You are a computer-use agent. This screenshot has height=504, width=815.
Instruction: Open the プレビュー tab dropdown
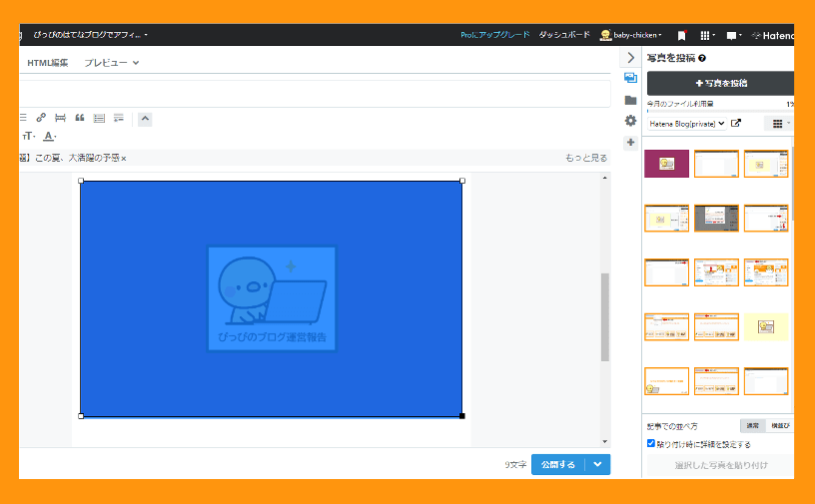[112, 63]
